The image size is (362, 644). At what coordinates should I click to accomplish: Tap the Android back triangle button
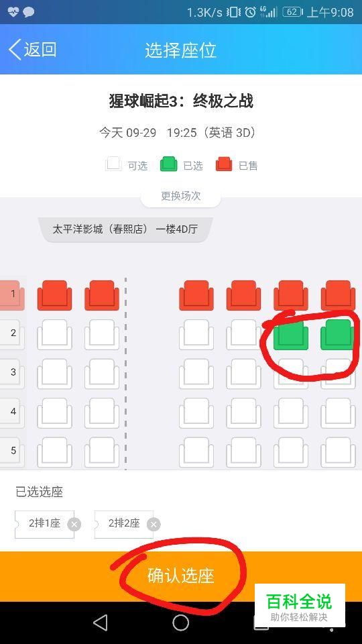coord(101,623)
